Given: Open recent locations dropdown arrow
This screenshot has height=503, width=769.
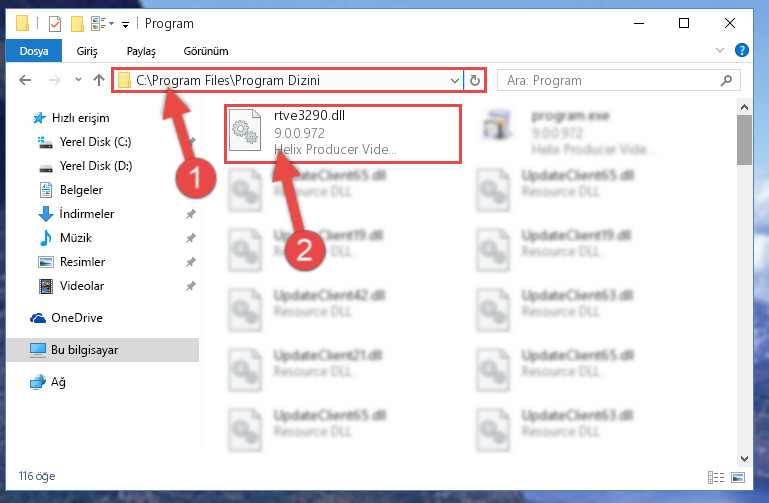Looking at the screenshot, I should pos(78,79).
